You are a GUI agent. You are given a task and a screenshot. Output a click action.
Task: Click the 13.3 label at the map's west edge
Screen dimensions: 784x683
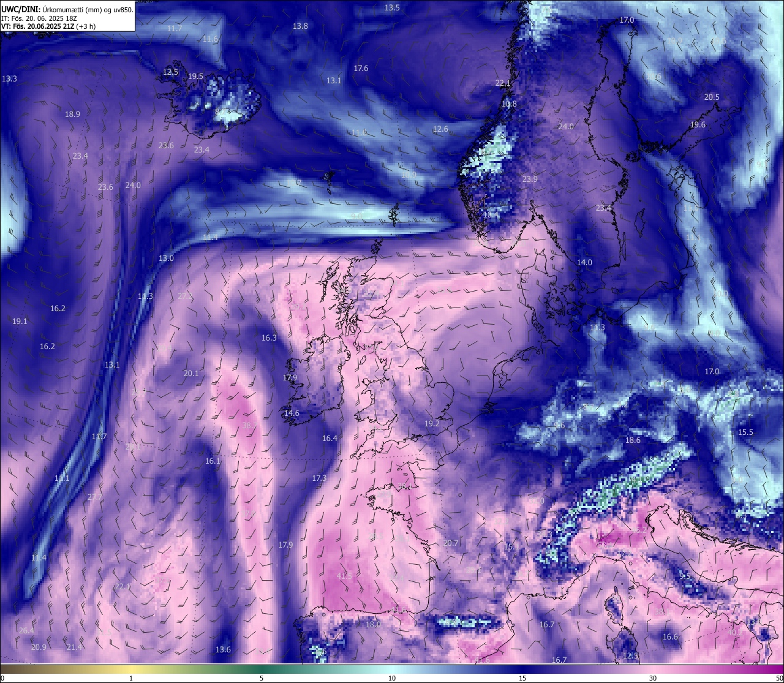pos(9,79)
